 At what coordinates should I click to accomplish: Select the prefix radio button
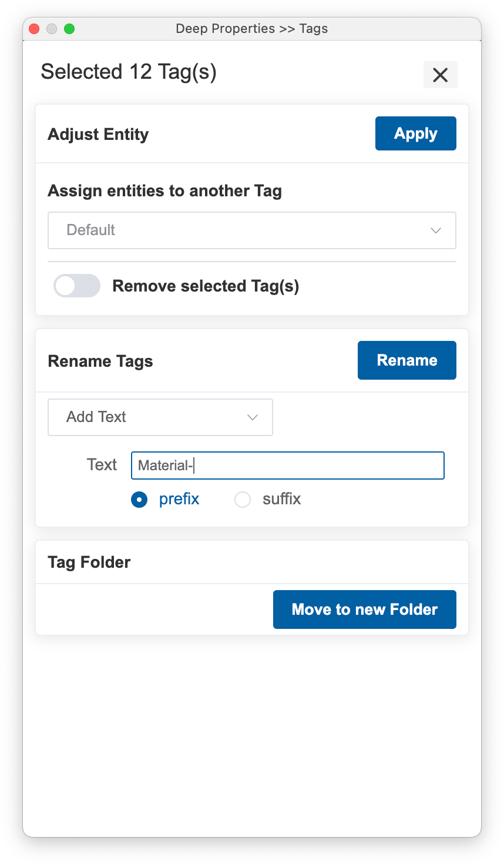(x=139, y=500)
